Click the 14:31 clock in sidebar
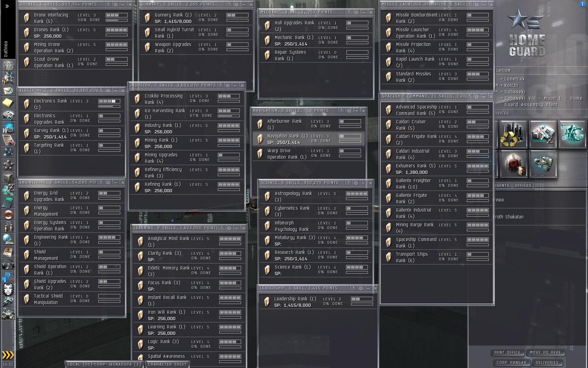Screen dimensions: 588x368 [x=8, y=364]
